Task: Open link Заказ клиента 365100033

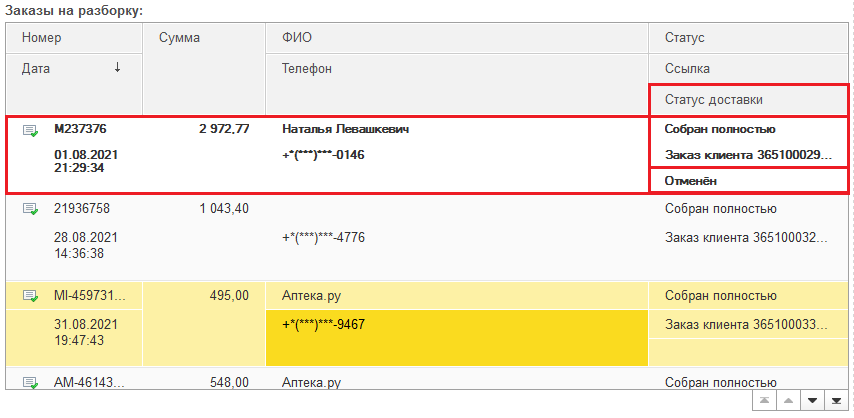Action: 748,324
